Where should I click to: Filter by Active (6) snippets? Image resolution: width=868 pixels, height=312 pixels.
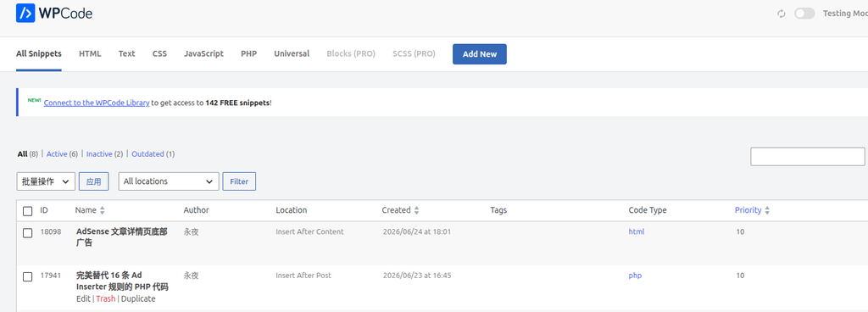(62, 153)
